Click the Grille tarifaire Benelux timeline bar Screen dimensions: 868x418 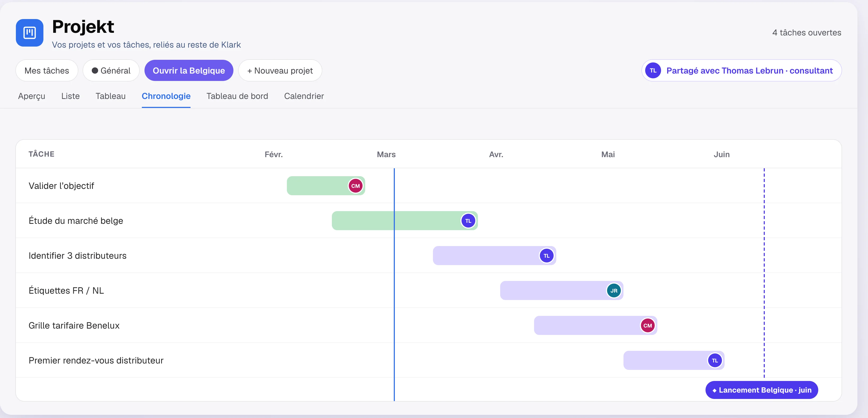click(x=595, y=326)
